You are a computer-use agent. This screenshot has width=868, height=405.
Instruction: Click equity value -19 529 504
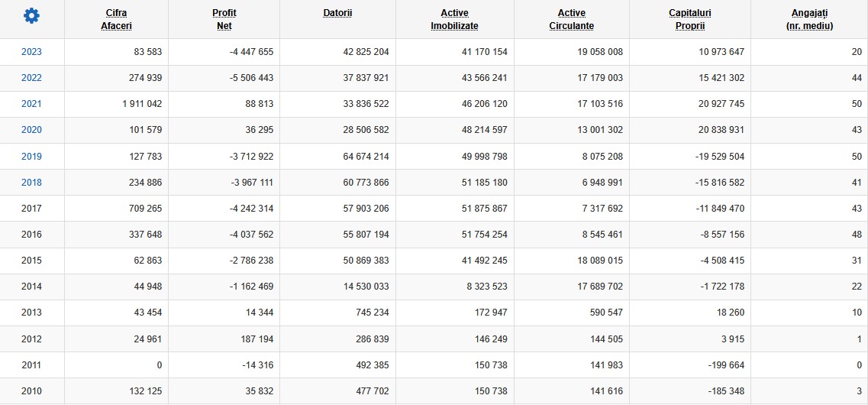point(720,157)
